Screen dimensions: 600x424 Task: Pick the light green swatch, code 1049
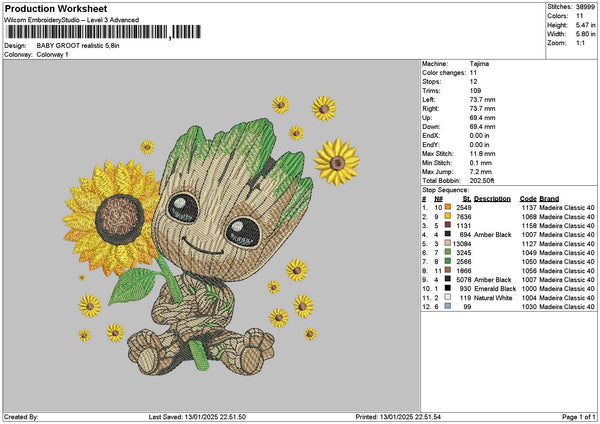[x=448, y=252]
